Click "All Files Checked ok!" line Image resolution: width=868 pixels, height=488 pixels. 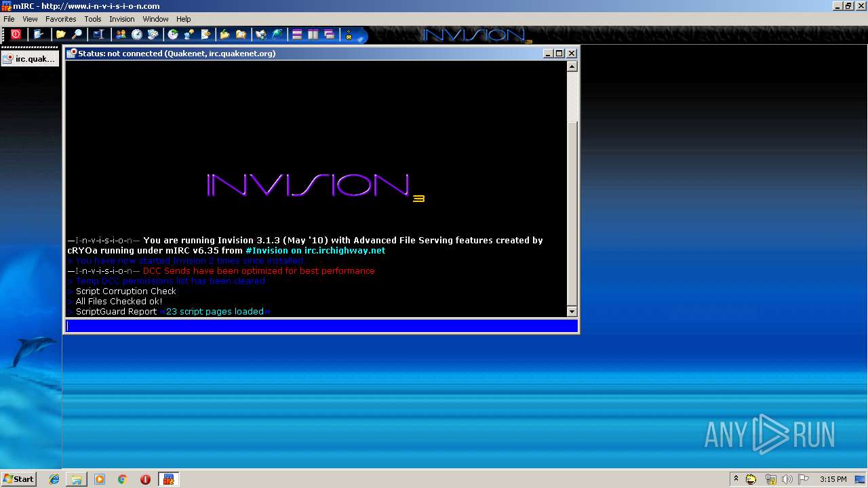tap(119, 302)
